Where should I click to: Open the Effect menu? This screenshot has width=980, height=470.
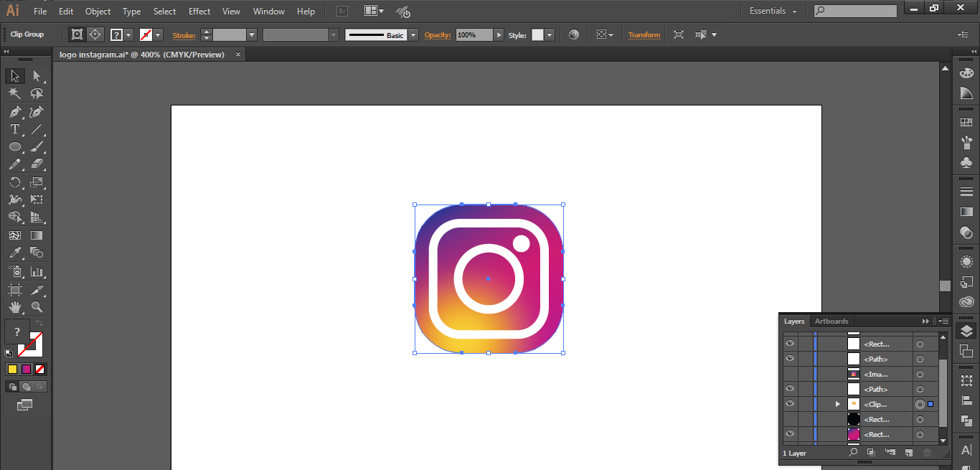tap(199, 11)
